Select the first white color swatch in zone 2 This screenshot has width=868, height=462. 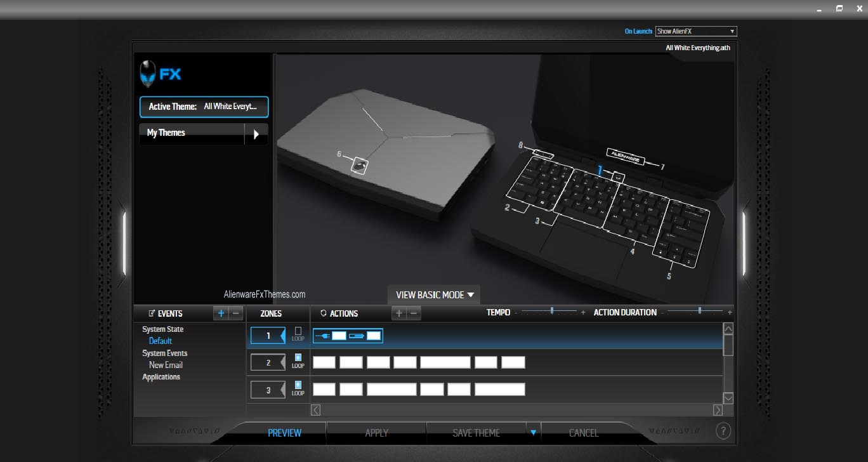pos(324,362)
